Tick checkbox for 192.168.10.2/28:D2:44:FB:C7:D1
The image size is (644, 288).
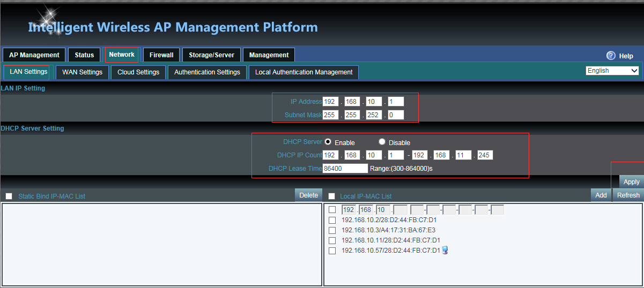332,220
